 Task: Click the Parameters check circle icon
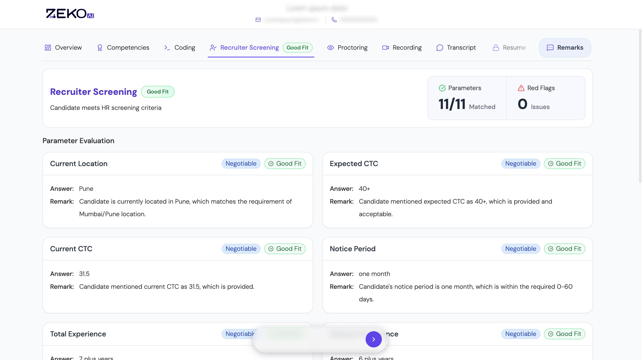pyautogui.click(x=442, y=88)
